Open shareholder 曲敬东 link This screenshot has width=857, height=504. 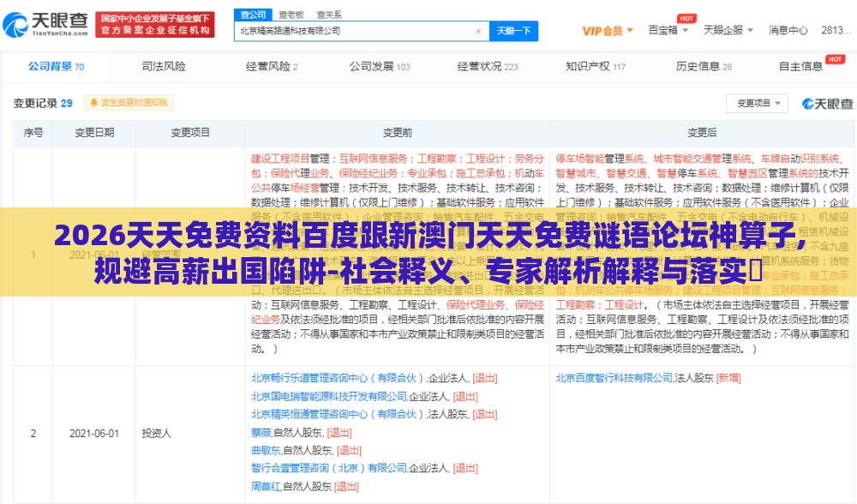pyautogui.click(x=266, y=451)
